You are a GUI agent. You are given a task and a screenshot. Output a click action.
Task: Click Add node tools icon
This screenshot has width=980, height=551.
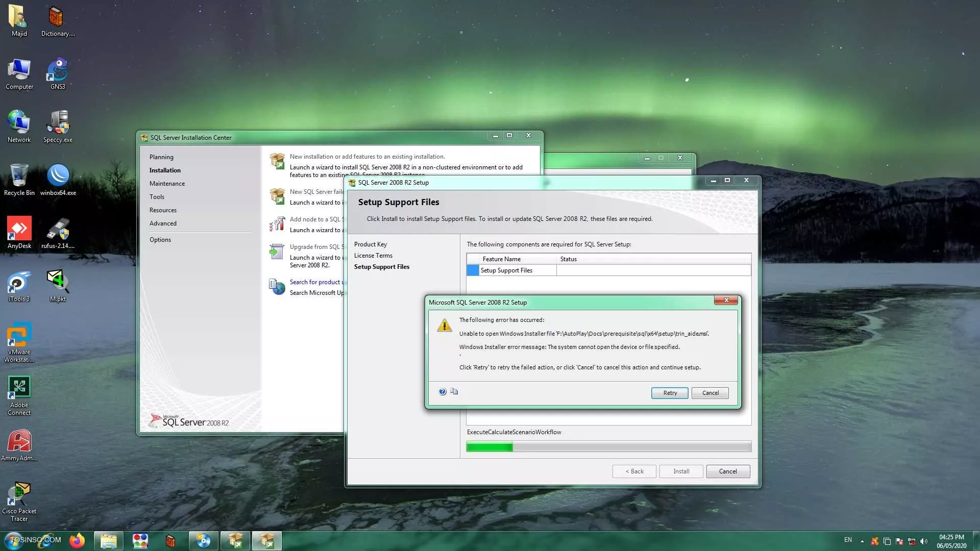click(277, 224)
